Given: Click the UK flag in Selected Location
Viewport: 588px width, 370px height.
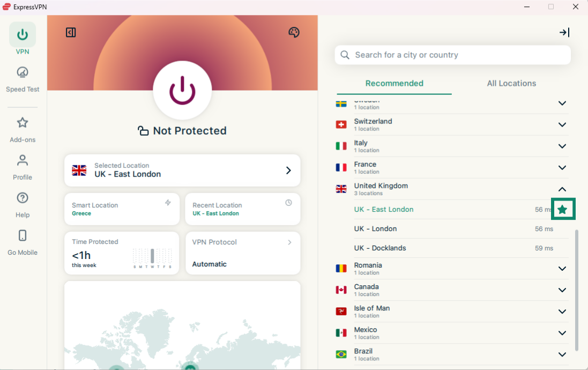Looking at the screenshot, I should pos(79,171).
